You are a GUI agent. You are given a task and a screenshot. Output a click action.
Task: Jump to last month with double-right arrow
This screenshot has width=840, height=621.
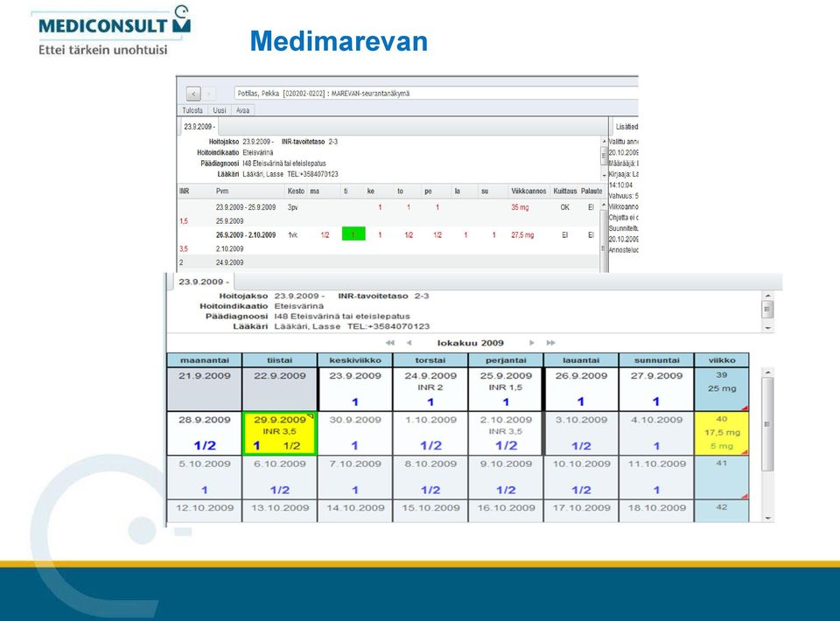pyautogui.click(x=550, y=343)
